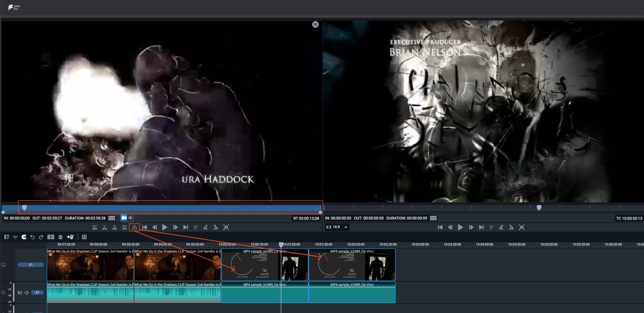
Task: Clear record viewer in and out points
Action: point(433,218)
